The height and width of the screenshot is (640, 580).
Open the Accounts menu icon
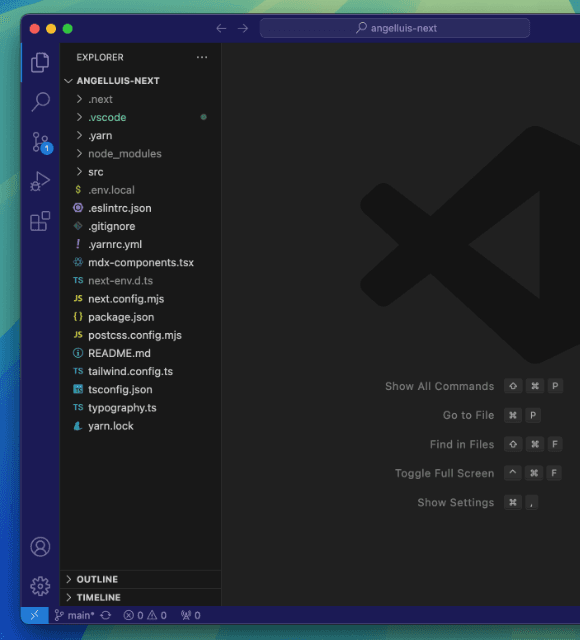point(40,547)
